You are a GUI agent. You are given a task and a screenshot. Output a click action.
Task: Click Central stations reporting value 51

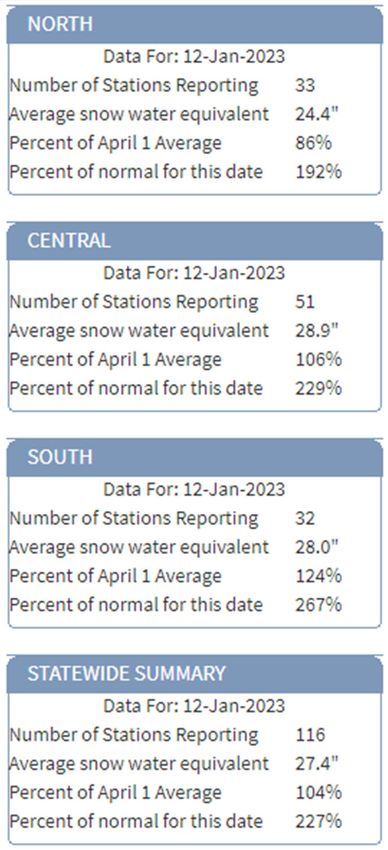(x=305, y=301)
